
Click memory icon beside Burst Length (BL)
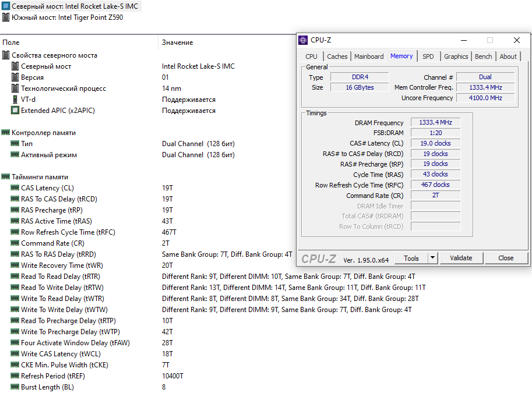[15, 387]
